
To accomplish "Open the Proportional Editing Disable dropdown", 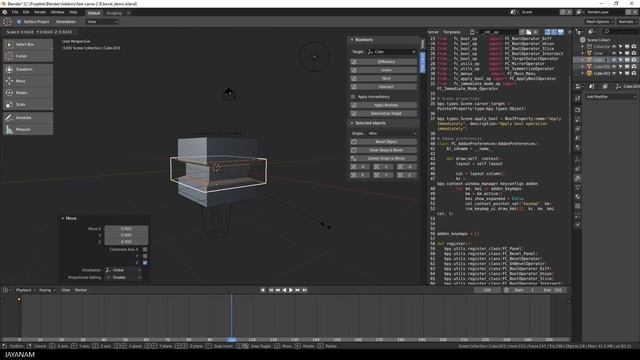I will coord(123,278).
